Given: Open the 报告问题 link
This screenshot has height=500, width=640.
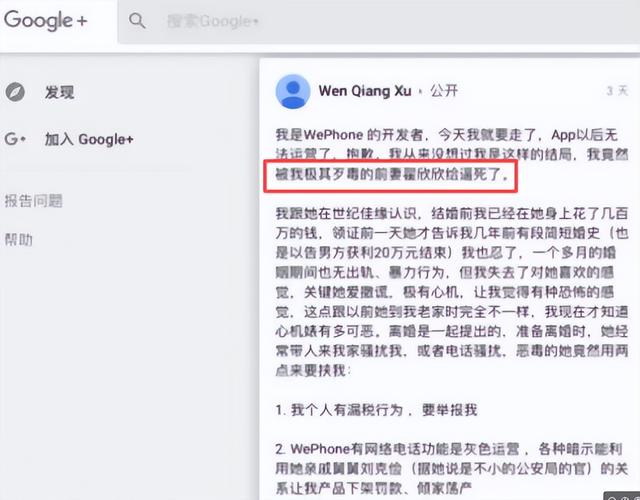Looking at the screenshot, I should point(33,201).
